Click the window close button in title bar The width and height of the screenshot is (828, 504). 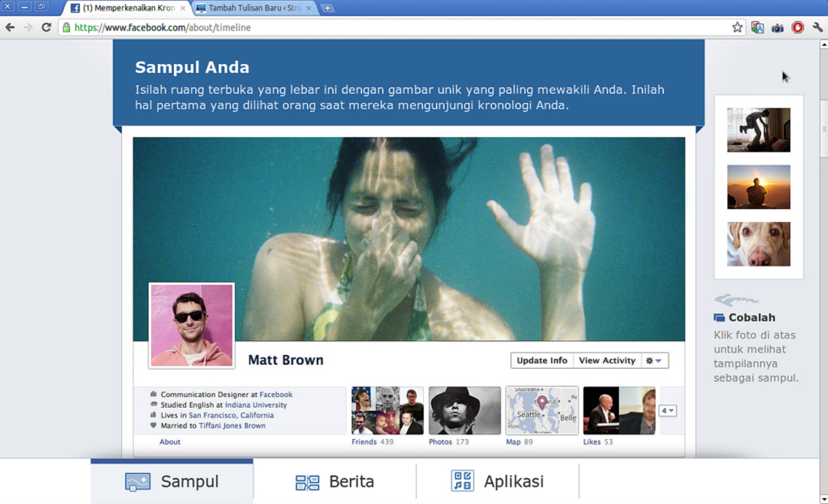coord(8,6)
